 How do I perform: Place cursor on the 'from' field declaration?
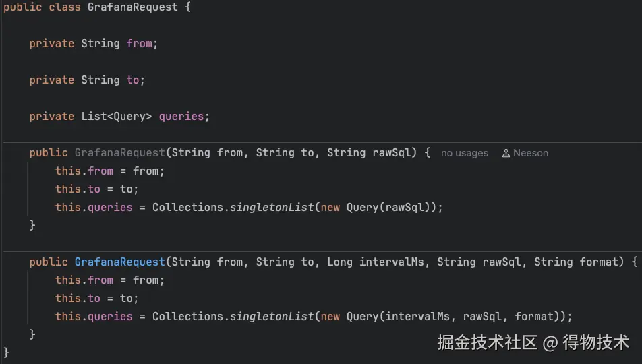pos(139,43)
